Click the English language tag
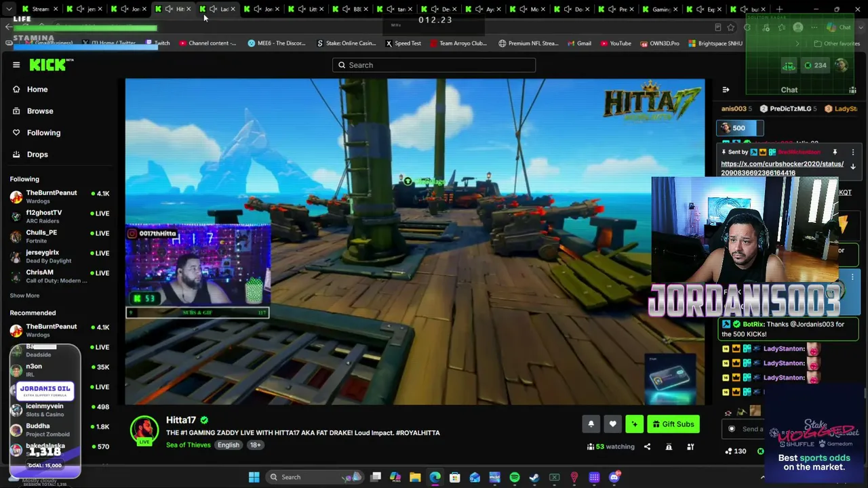This screenshot has height=488, width=868. point(229,445)
